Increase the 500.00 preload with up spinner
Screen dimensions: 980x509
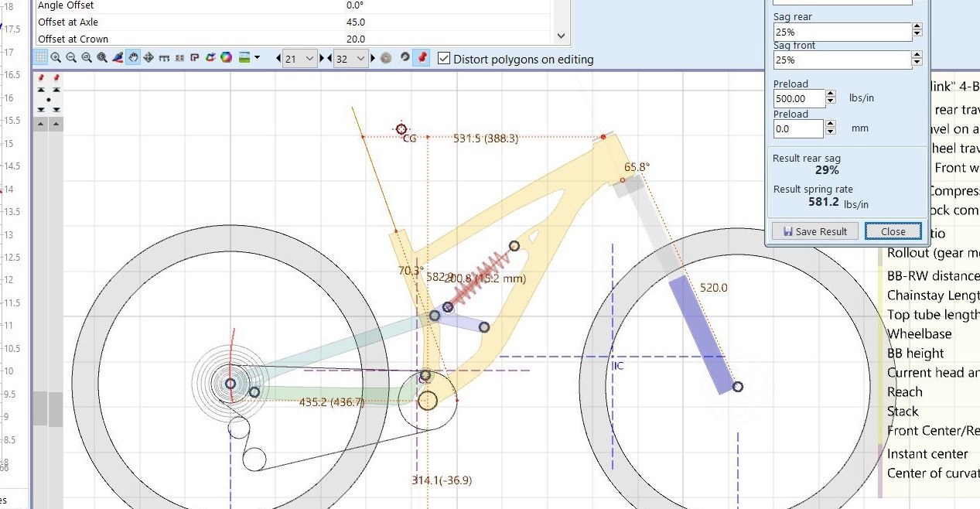(831, 94)
